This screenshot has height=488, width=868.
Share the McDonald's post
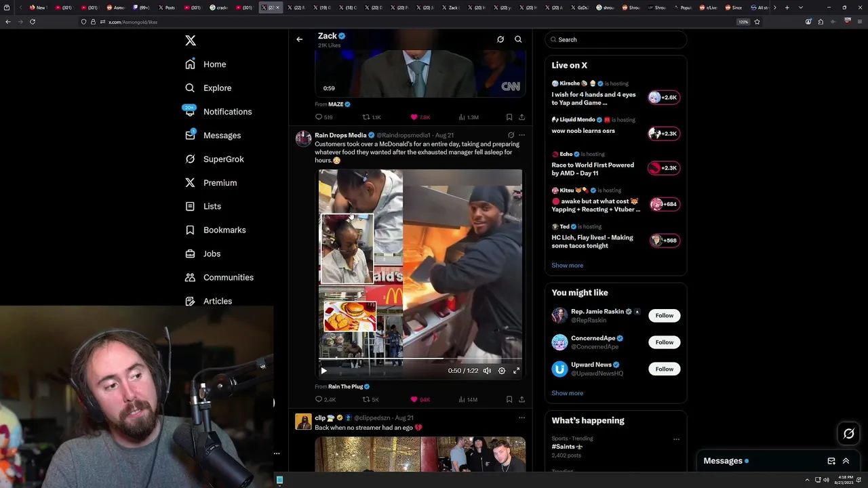pos(521,400)
